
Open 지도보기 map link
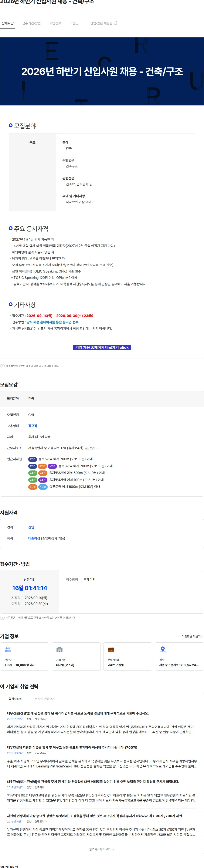pyautogui.click(x=90, y=448)
